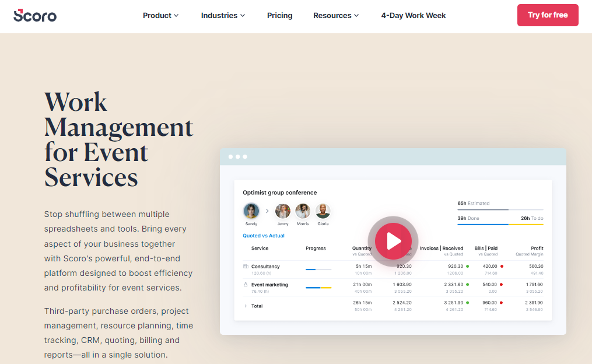
Task: Expand the Industries menu
Action: click(x=223, y=16)
